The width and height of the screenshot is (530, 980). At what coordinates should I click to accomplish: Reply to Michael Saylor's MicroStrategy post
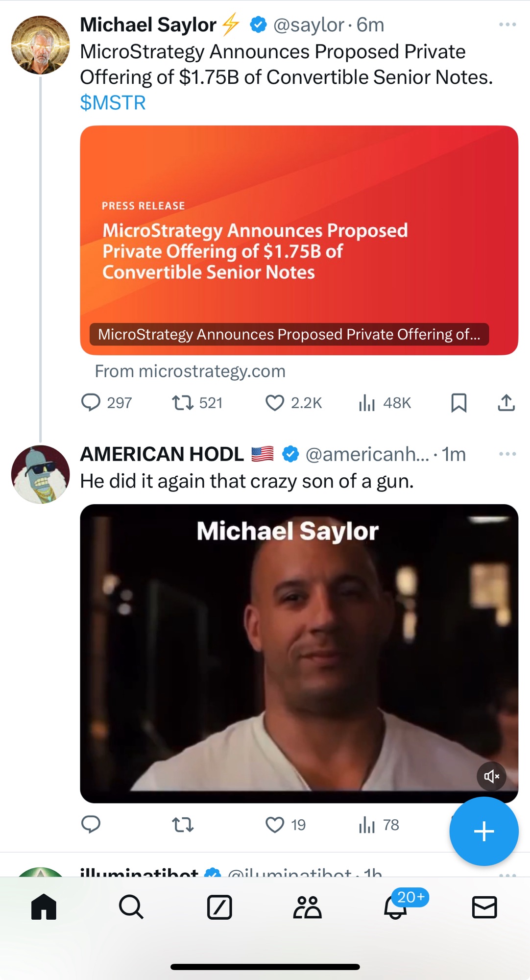(91, 403)
